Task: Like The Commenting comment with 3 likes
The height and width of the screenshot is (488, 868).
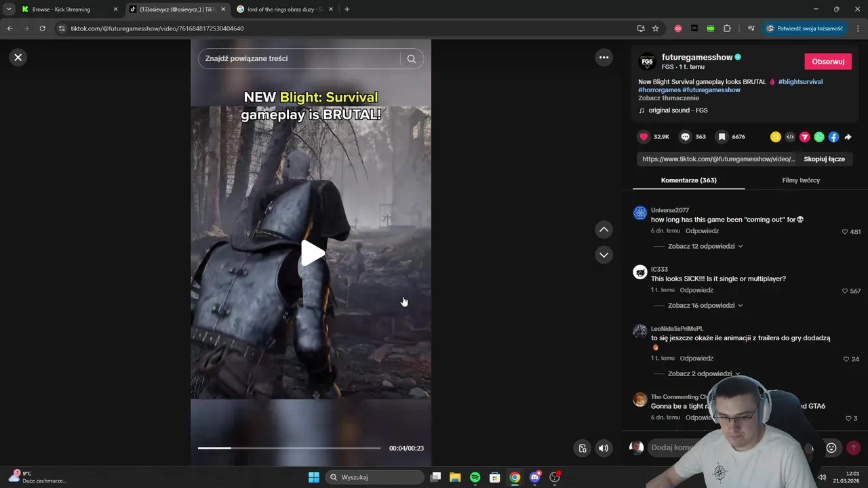Action: [848, 419]
